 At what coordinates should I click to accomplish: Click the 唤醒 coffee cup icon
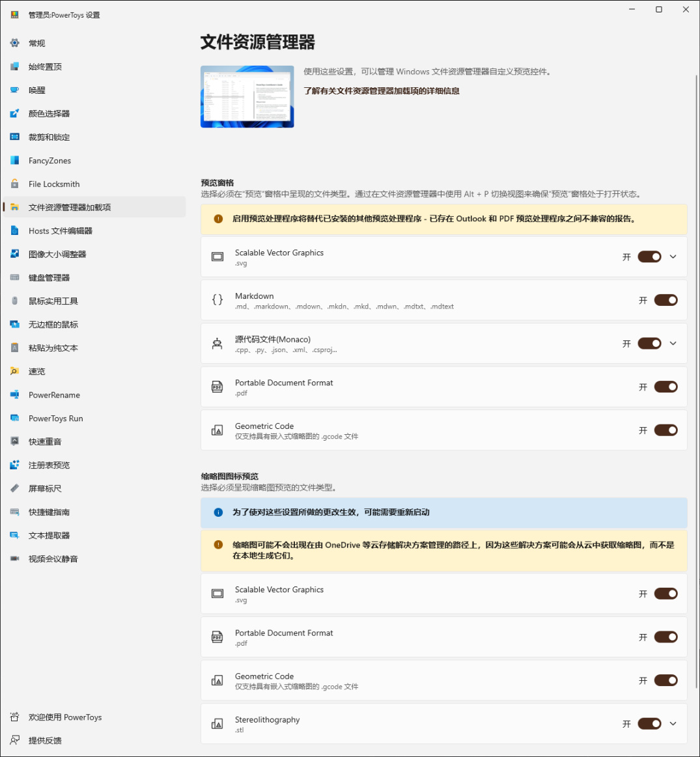[x=14, y=90]
